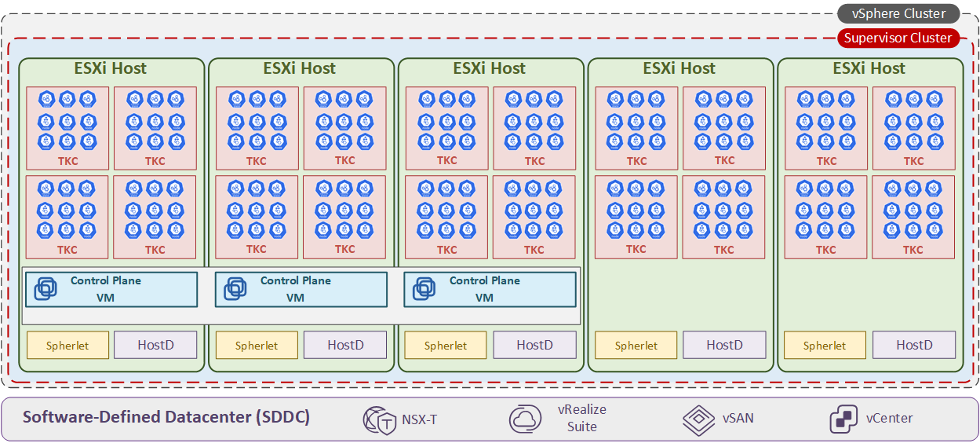Click the vCenter text label
The image size is (980, 443).
coord(890,418)
